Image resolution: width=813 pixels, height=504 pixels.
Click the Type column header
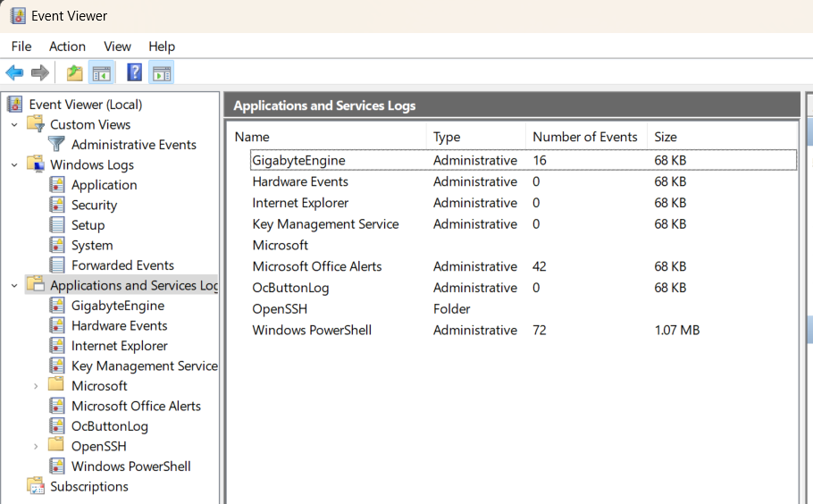tap(447, 137)
